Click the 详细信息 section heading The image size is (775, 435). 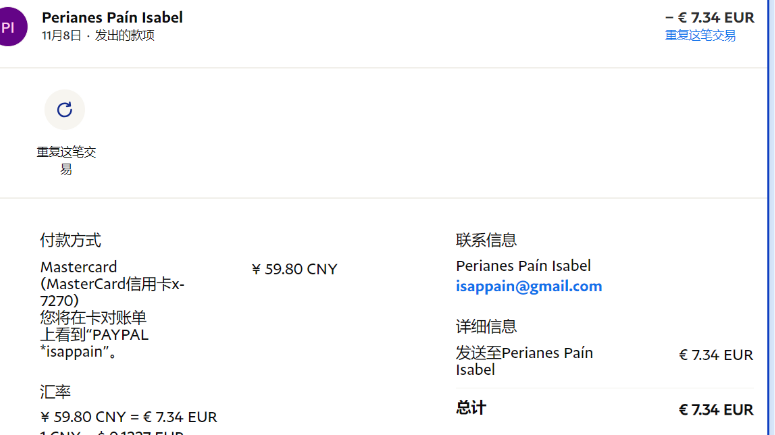point(486,326)
